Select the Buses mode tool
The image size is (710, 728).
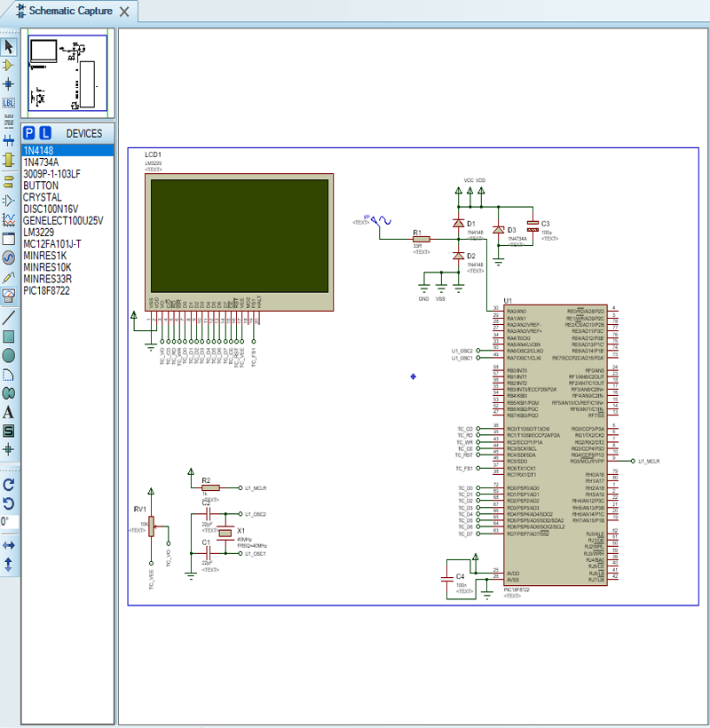tap(9, 140)
